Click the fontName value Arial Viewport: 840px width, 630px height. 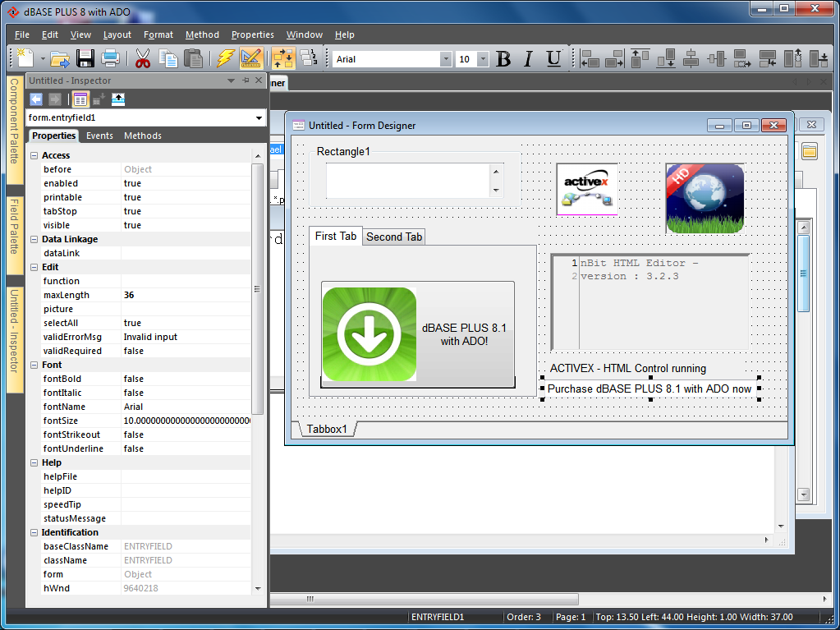click(x=186, y=407)
